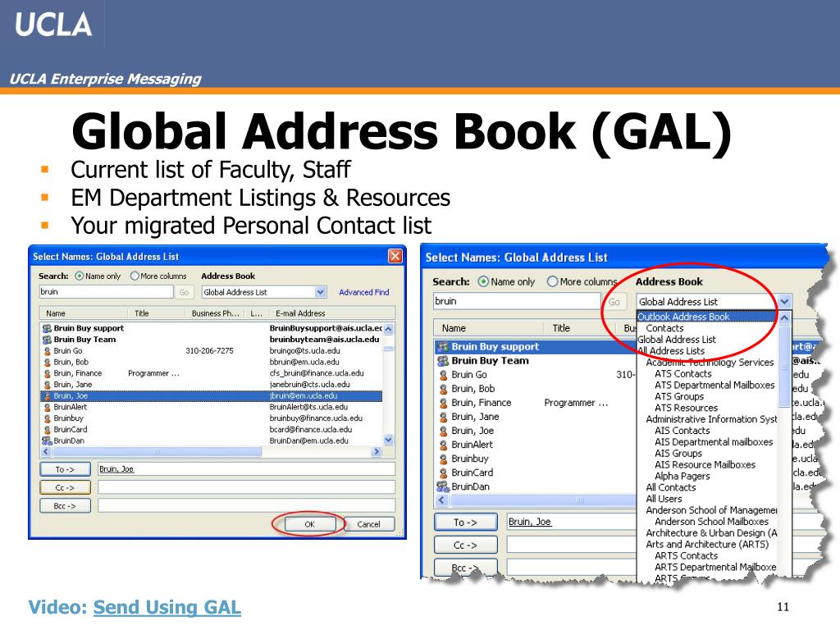Click group icon for Bruin Buy support, left dialog
The height and width of the screenshot is (630, 840).
click(x=47, y=328)
